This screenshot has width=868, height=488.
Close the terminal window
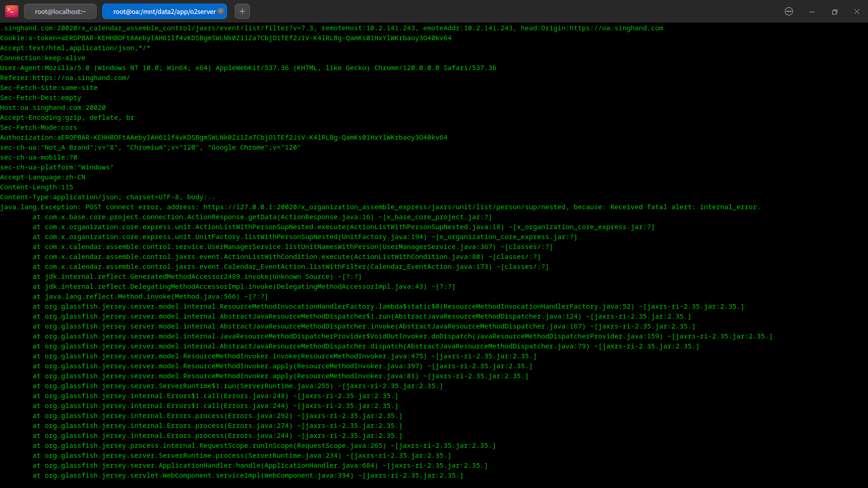coord(857,12)
